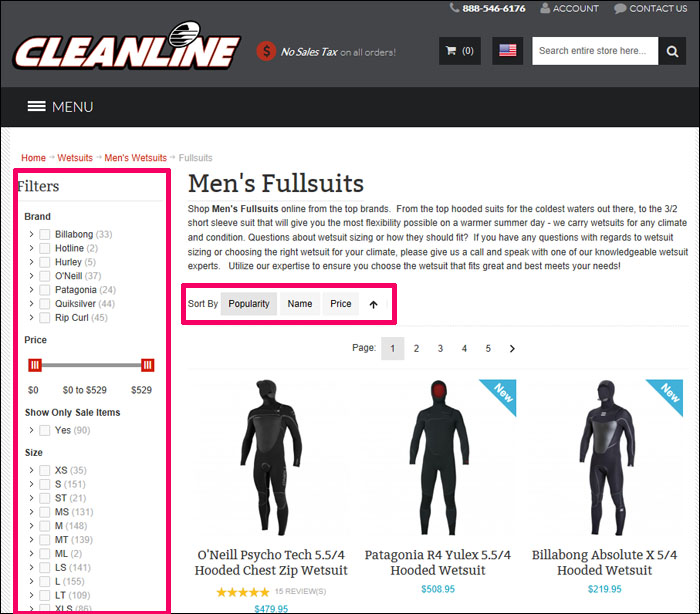Go to next page arrow
Screen dimensions: 700x614
click(x=512, y=348)
